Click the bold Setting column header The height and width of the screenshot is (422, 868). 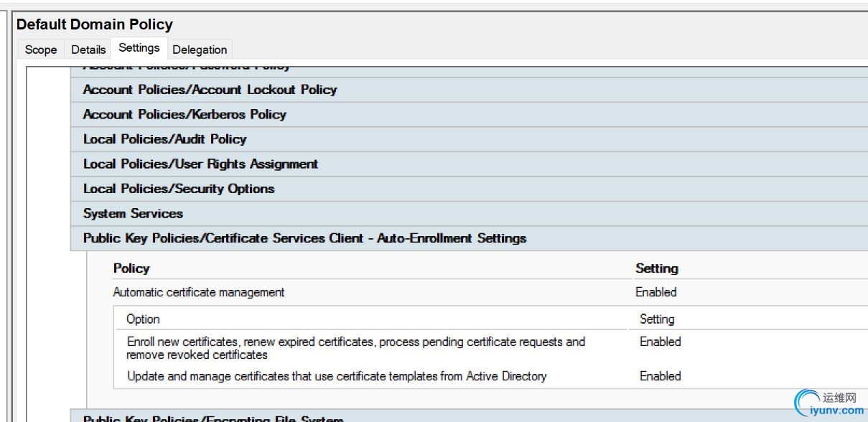coord(657,268)
